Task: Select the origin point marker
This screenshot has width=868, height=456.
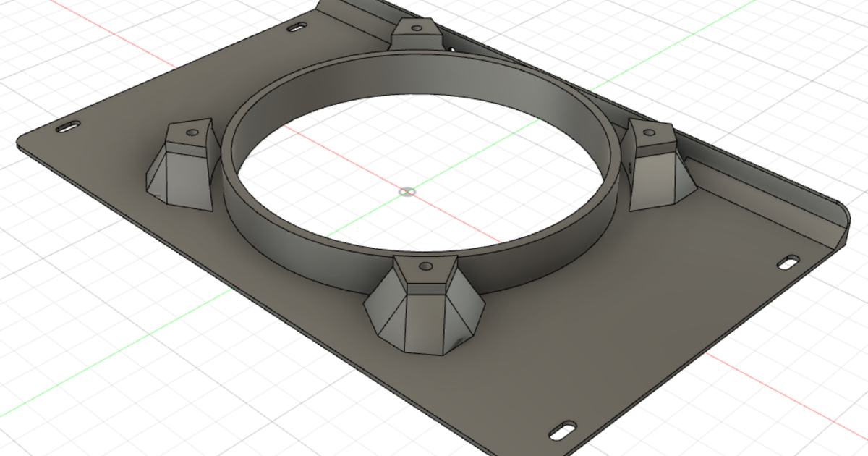Action: (407, 193)
